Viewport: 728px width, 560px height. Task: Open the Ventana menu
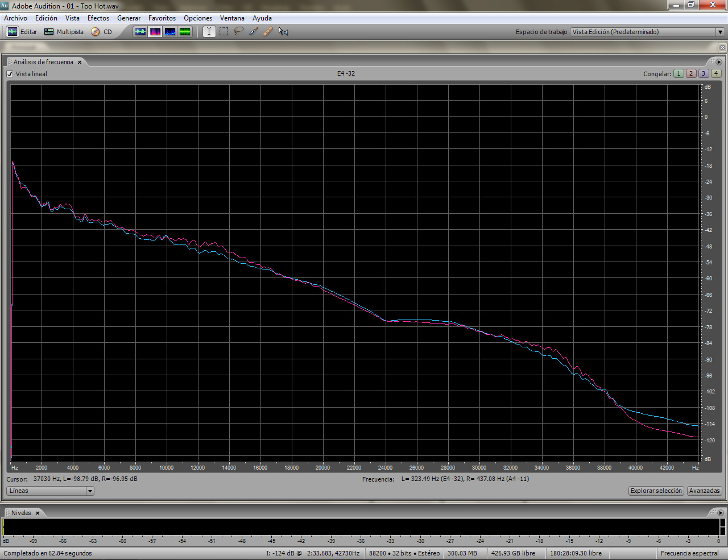pyautogui.click(x=232, y=18)
